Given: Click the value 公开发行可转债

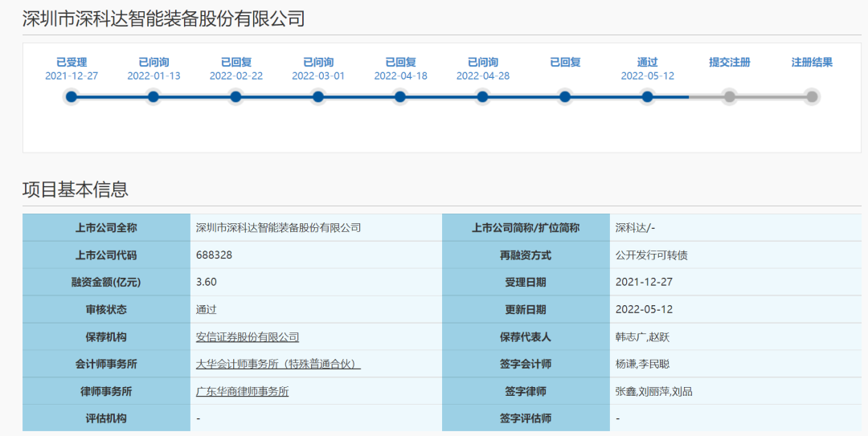Looking at the screenshot, I should point(652,255).
